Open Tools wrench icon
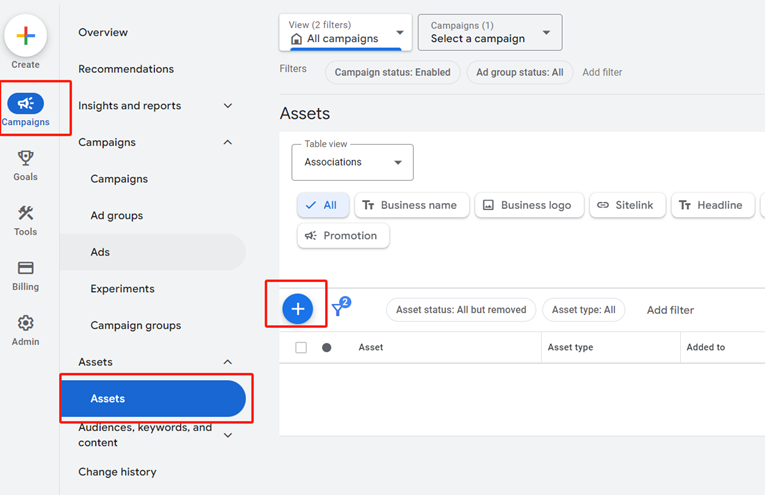Image resolution: width=765 pixels, height=495 pixels. point(26,214)
